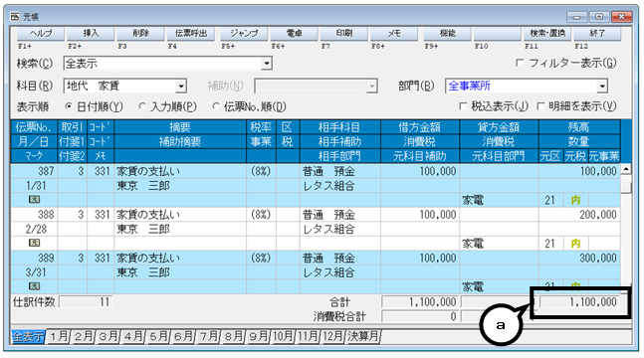Click the 検索・置換 button
This screenshot has height=358, width=644.
click(547, 34)
